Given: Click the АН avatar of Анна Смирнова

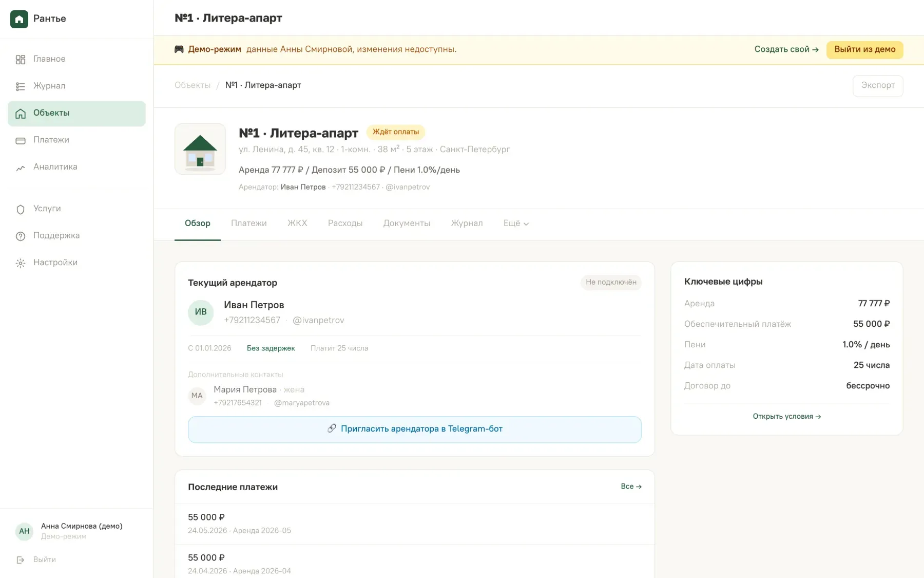Looking at the screenshot, I should (x=25, y=531).
